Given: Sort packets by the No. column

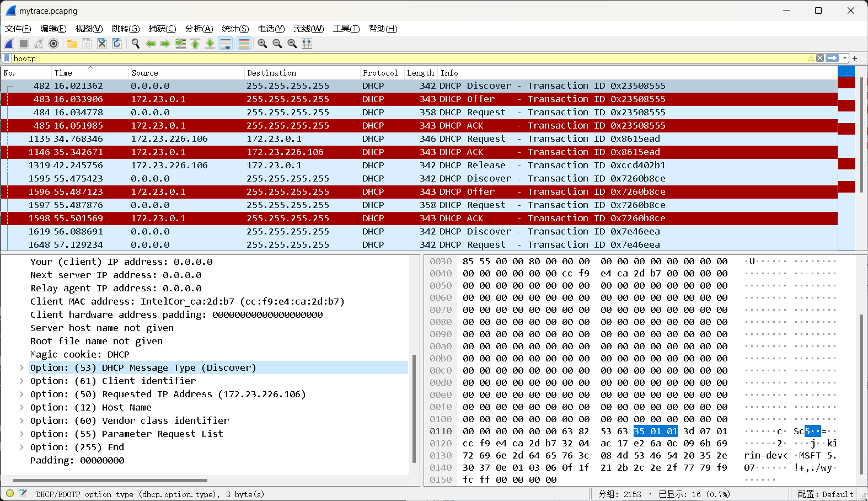Looking at the screenshot, I should (26, 73).
